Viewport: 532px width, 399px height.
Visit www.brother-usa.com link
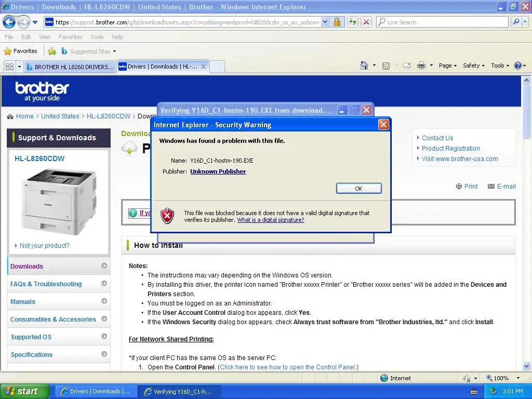pos(460,159)
